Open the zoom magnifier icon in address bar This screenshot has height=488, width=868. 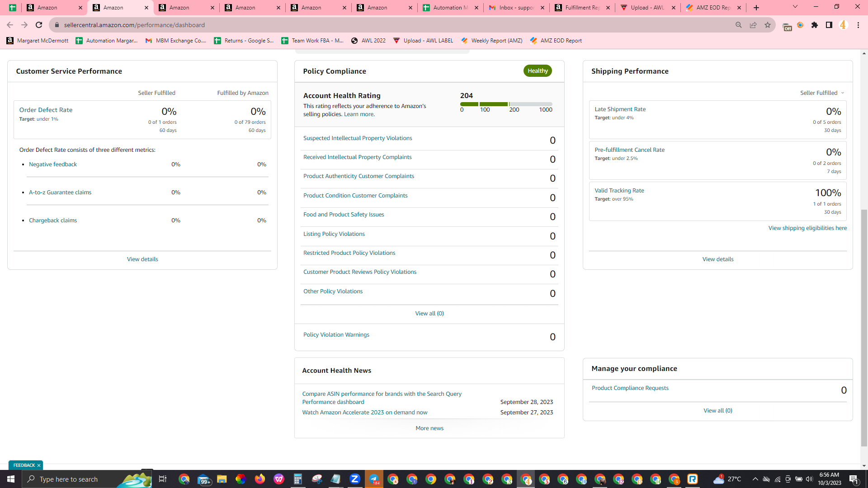pyautogui.click(x=739, y=25)
